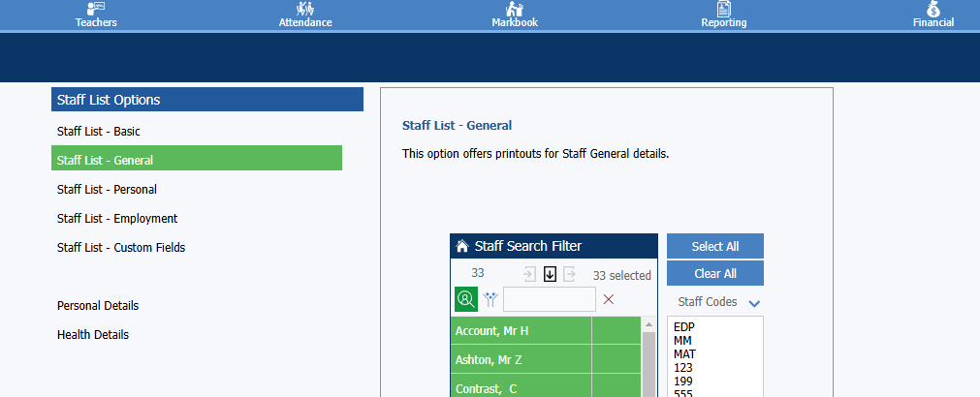Click the Staff List - General heading

457,126
